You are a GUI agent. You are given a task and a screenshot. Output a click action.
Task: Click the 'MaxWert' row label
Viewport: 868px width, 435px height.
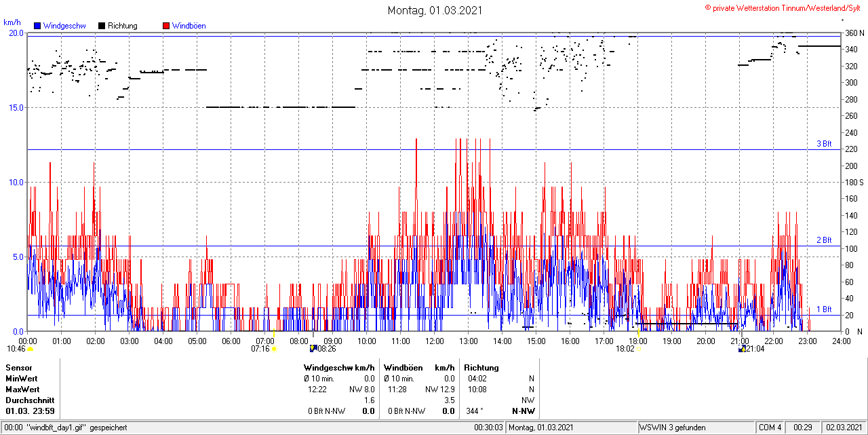[x=22, y=390]
